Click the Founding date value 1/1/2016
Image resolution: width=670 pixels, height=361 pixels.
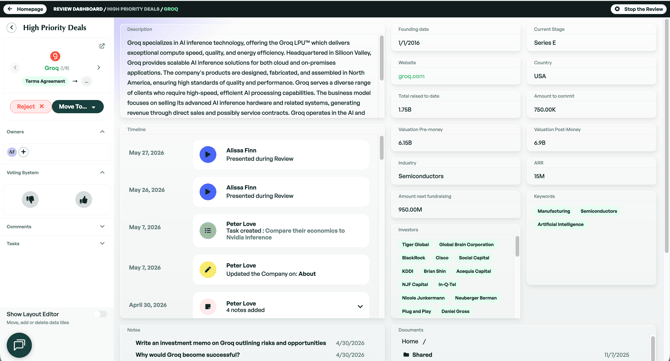coord(409,43)
